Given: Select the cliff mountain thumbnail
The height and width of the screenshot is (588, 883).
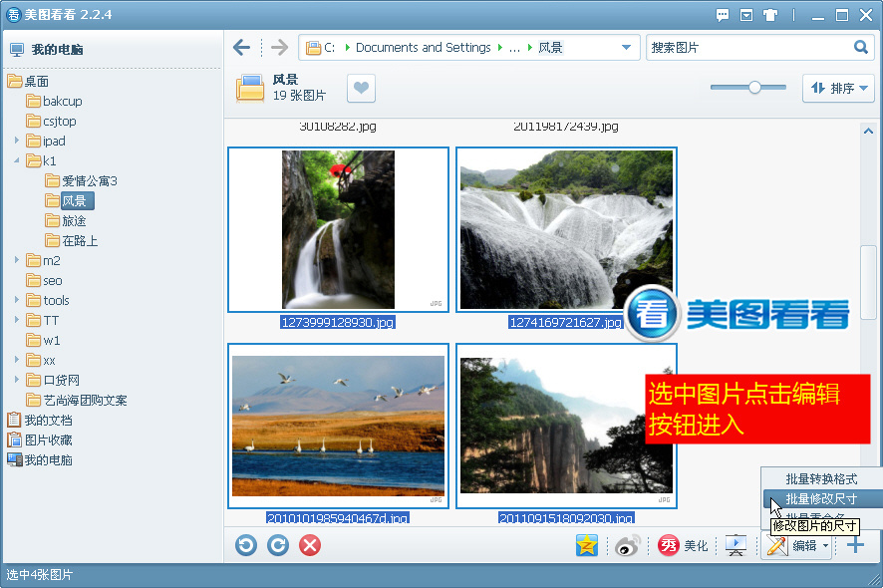Looking at the screenshot, I should click(x=566, y=426).
